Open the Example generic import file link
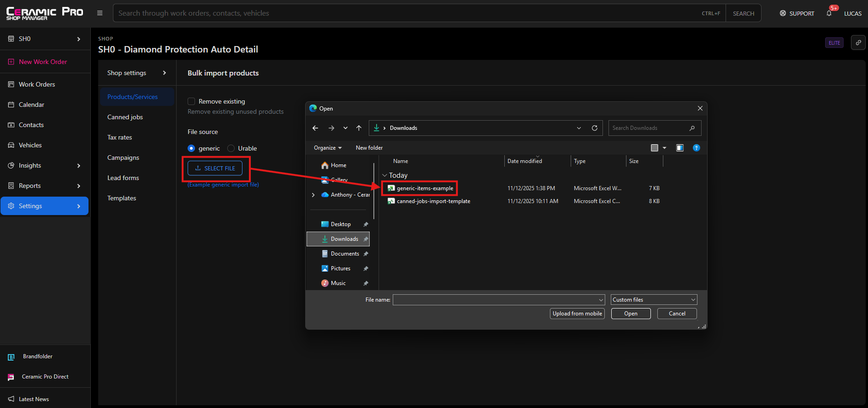This screenshot has width=868, height=408. click(223, 185)
